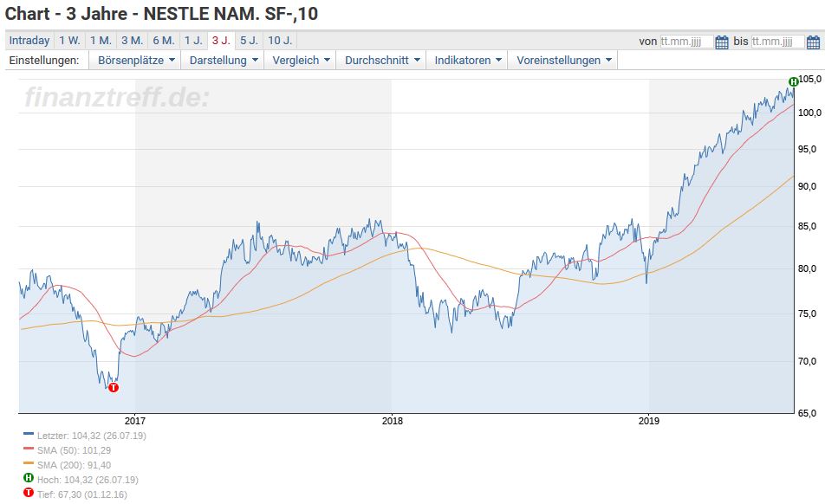The height and width of the screenshot is (504, 825).
Task: Click the 95,0 y-axis label
Action: click(x=808, y=150)
